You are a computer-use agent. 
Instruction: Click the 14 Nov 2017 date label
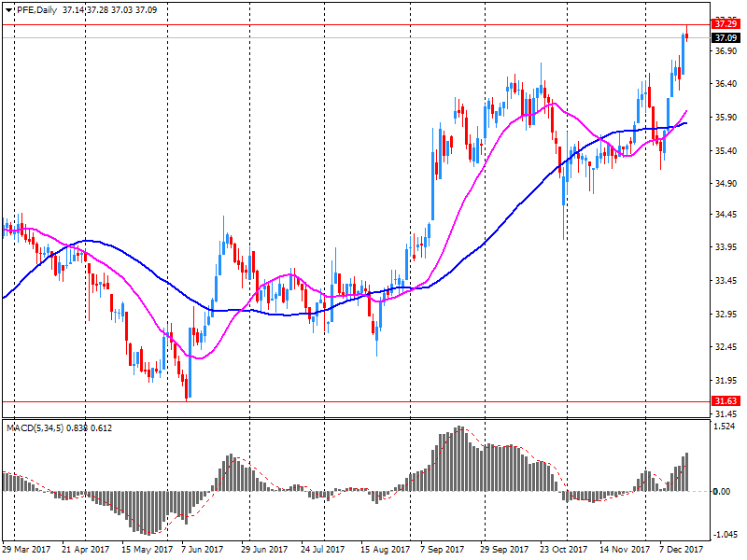coord(625,550)
